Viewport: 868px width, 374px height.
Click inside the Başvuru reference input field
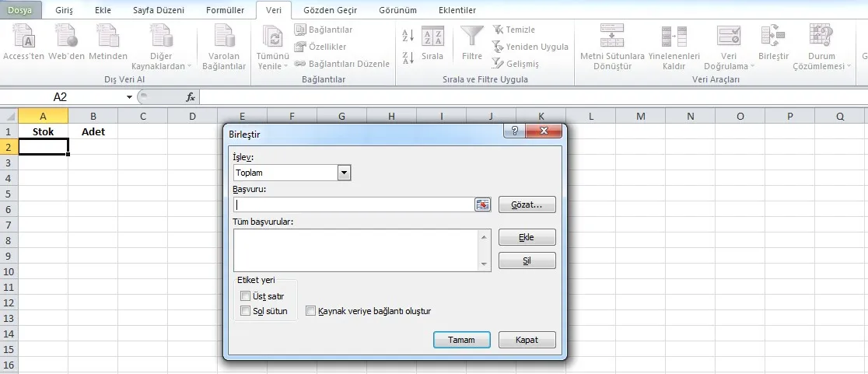tap(354, 204)
